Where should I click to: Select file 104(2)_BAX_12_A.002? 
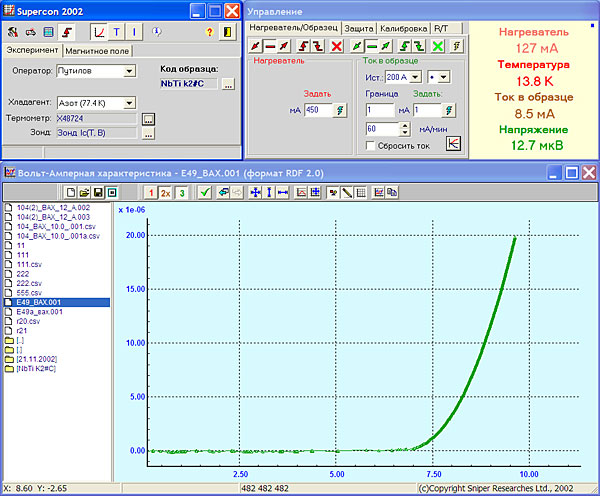(x=57, y=208)
